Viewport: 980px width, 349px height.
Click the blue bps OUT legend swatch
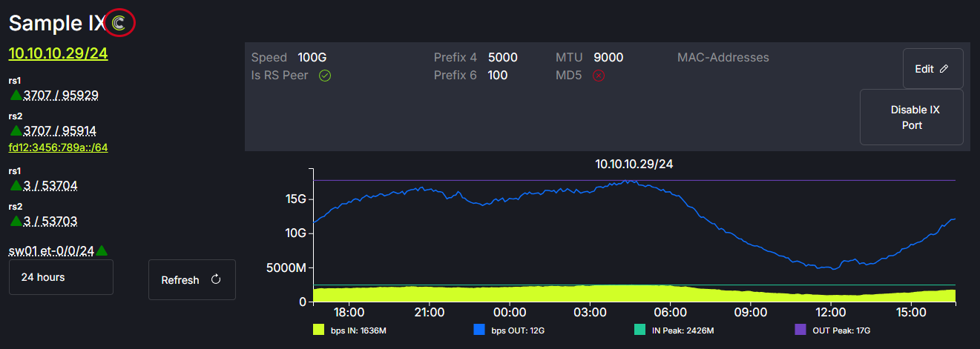[479, 330]
